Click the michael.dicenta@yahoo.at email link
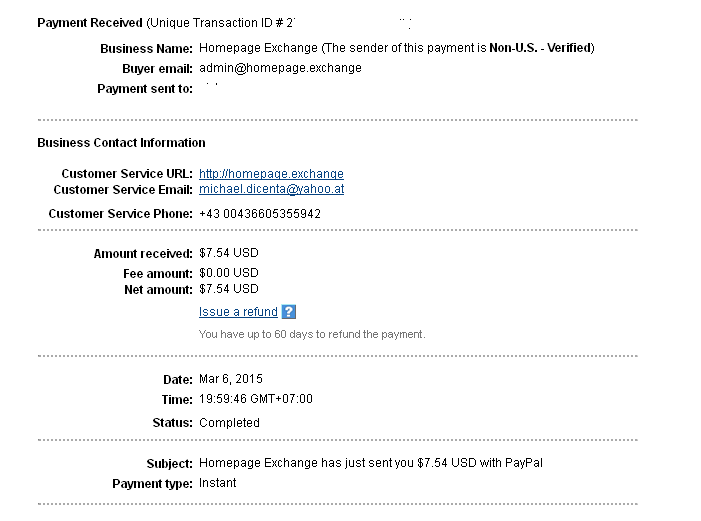Viewport: 701px width, 521px height. (x=271, y=189)
